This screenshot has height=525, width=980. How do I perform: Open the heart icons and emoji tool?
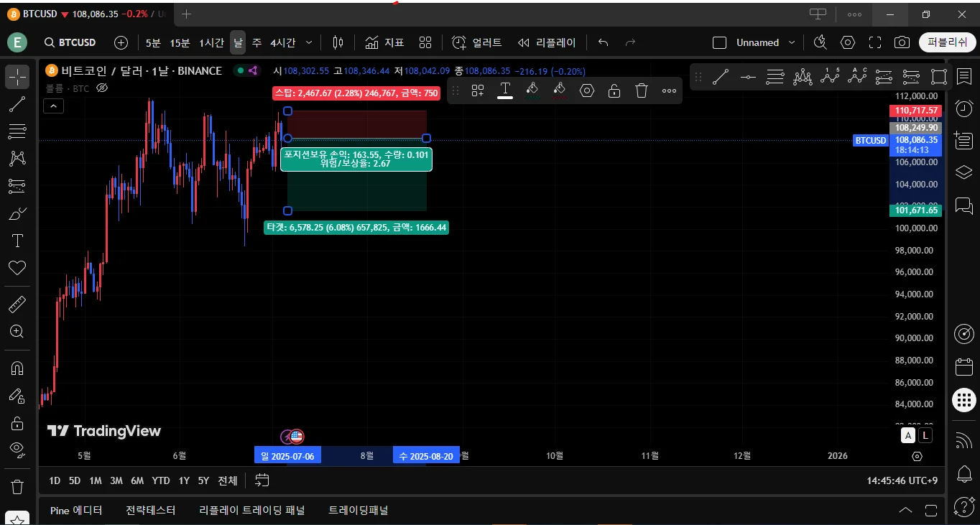click(17, 268)
